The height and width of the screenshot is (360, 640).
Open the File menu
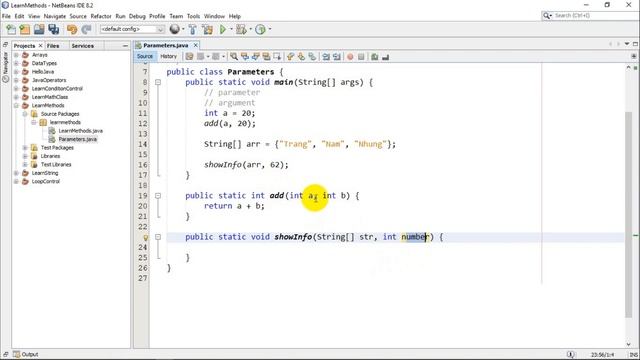pyautogui.click(x=6, y=16)
